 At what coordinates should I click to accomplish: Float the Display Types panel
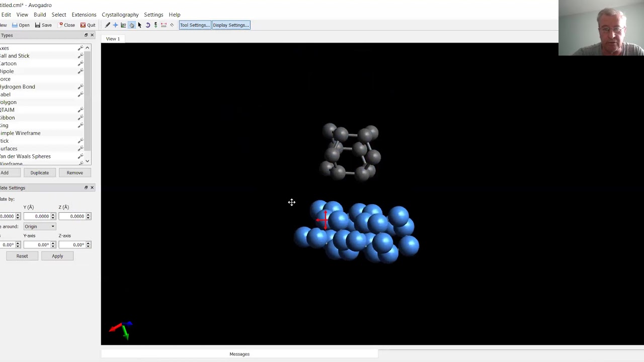tap(86, 35)
